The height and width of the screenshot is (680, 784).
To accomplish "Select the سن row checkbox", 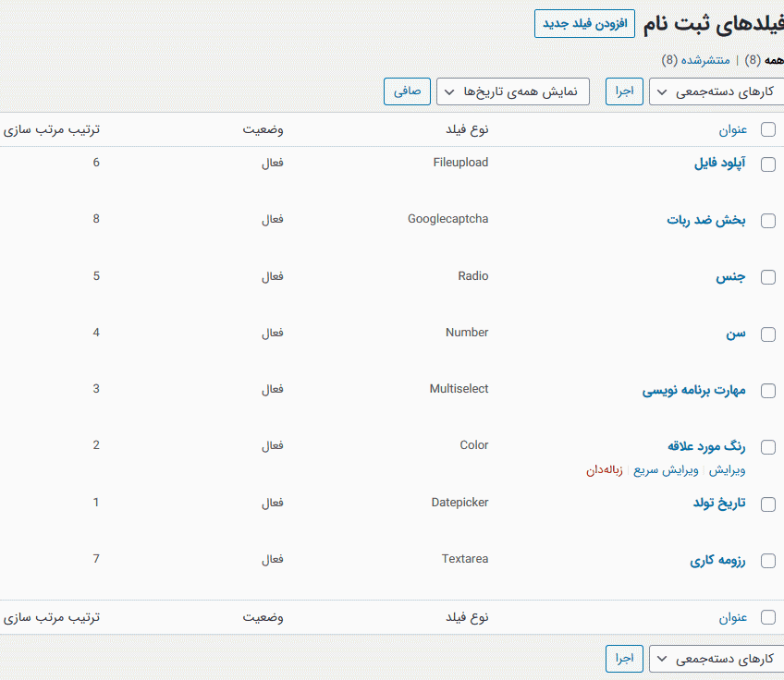I will 768,334.
